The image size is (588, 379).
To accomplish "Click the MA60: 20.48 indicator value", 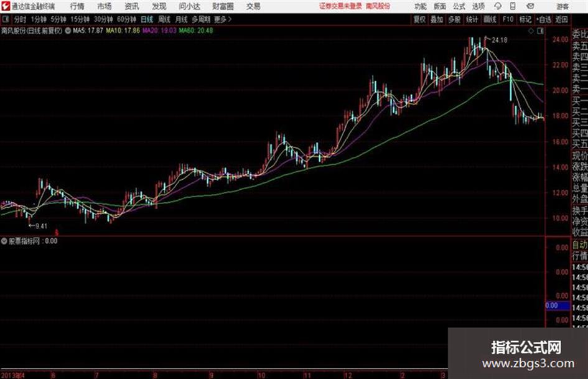I will coord(196,30).
